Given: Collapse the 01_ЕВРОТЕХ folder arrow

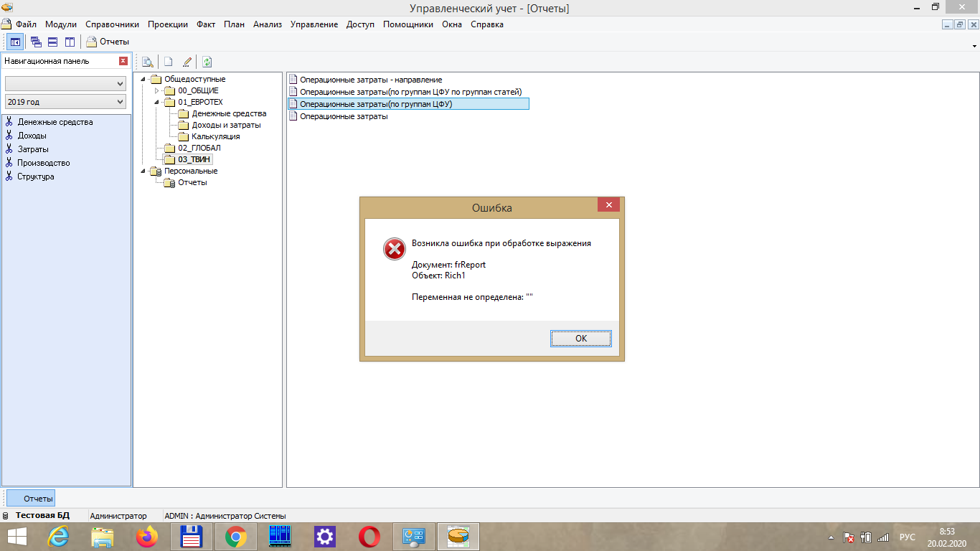Looking at the screenshot, I should tap(157, 102).
